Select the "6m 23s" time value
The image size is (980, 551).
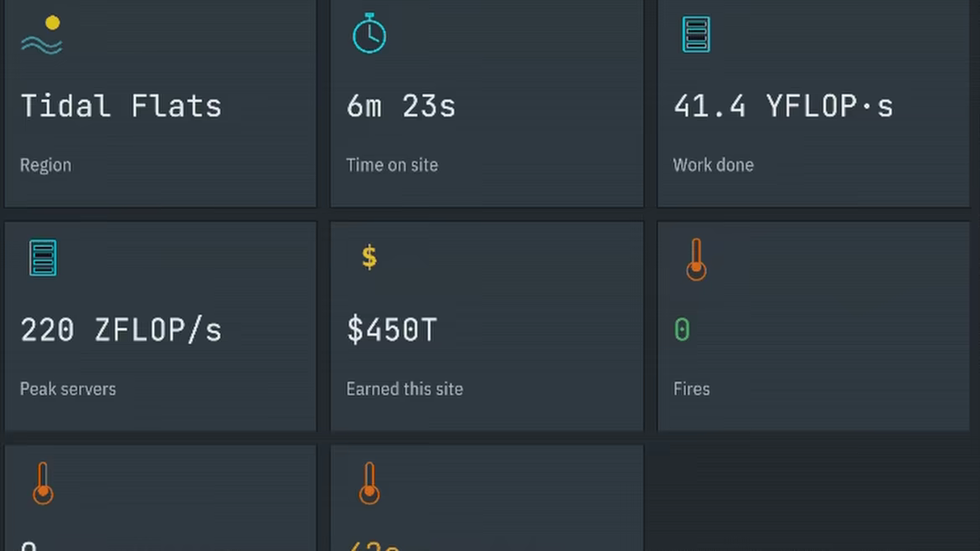[x=401, y=106]
